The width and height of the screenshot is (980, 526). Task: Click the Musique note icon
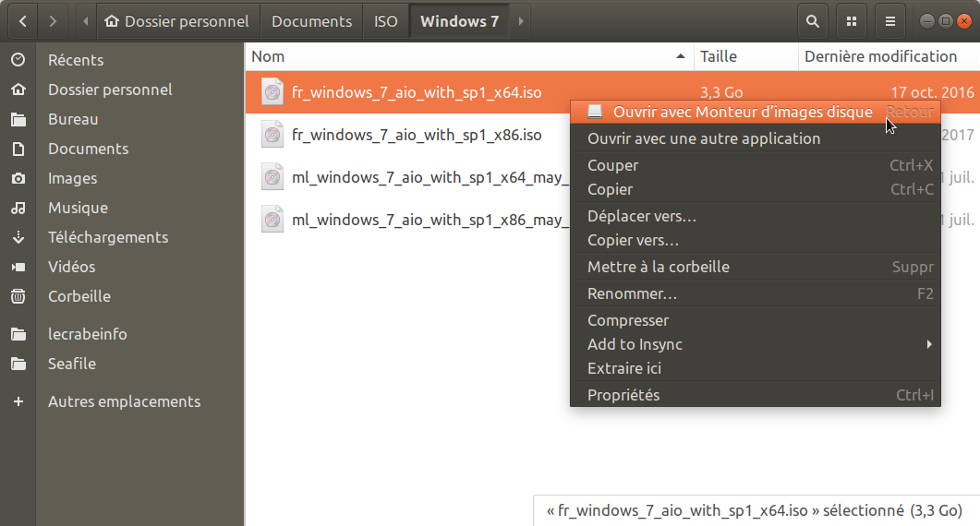(18, 208)
